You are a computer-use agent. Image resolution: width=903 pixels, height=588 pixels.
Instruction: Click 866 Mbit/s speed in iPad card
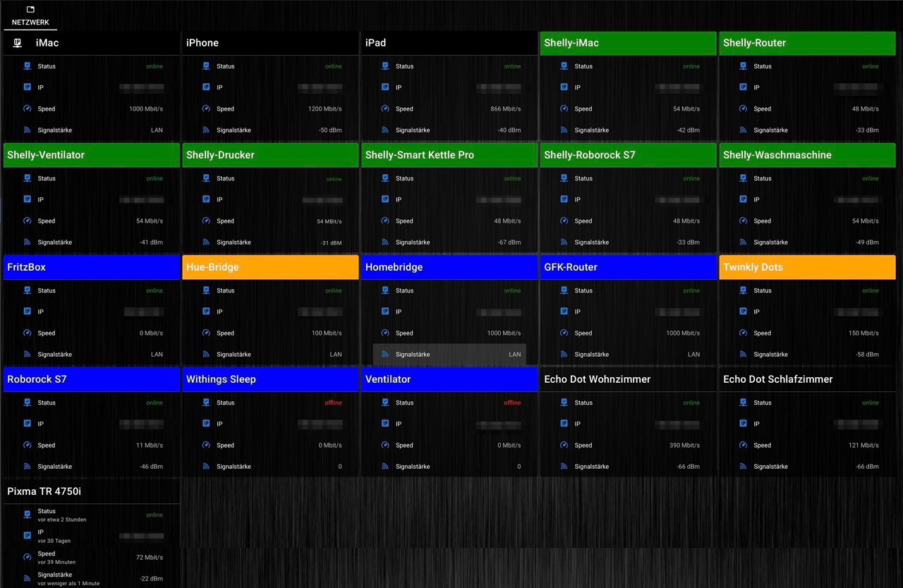506,109
